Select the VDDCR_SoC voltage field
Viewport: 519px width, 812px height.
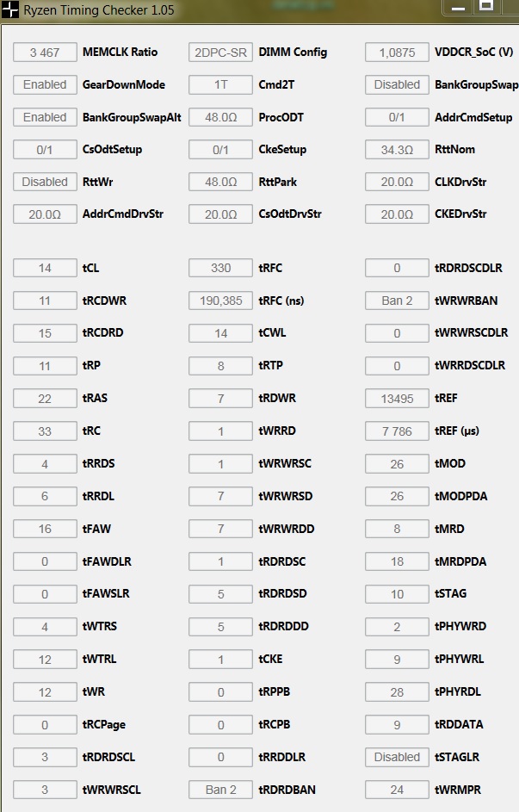point(397,53)
